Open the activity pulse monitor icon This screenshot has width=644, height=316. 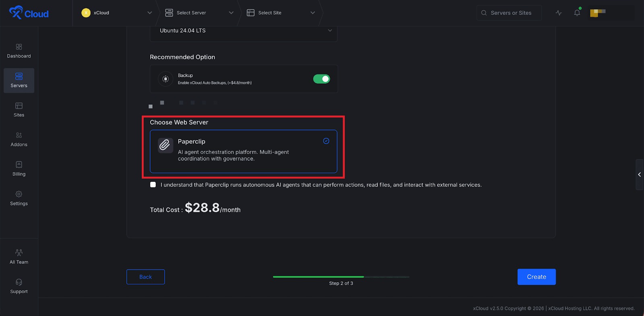[559, 13]
